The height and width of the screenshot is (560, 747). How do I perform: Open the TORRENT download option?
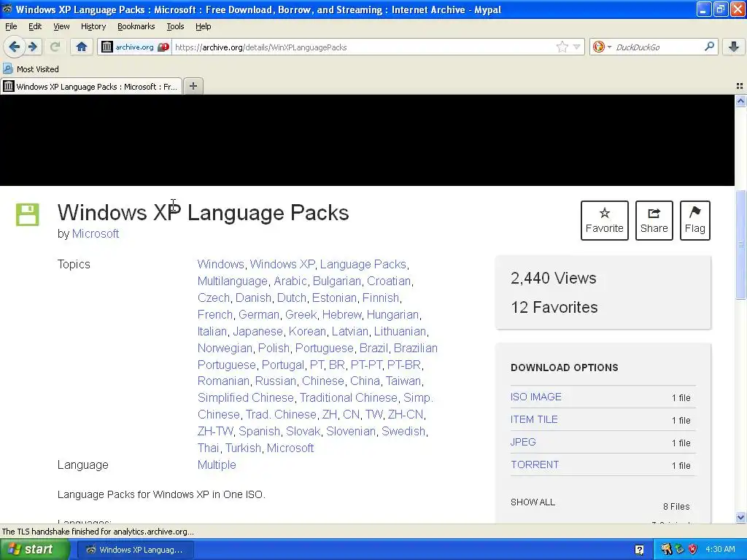tap(535, 464)
